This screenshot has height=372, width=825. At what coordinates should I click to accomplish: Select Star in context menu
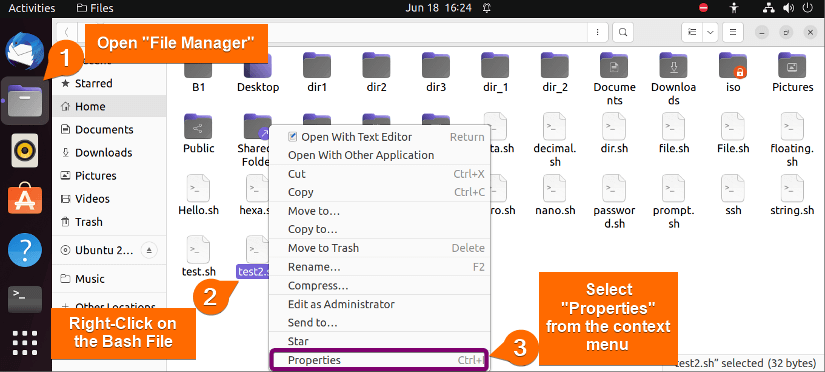point(379,341)
